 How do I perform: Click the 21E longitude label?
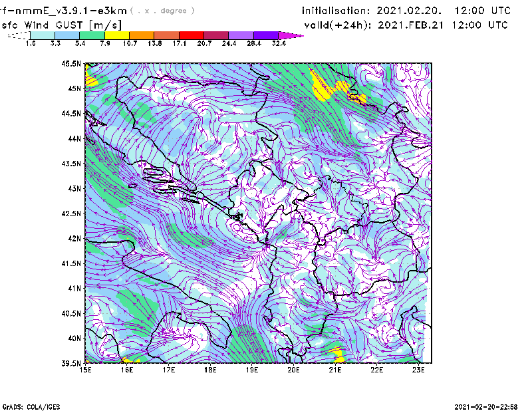point(335,370)
